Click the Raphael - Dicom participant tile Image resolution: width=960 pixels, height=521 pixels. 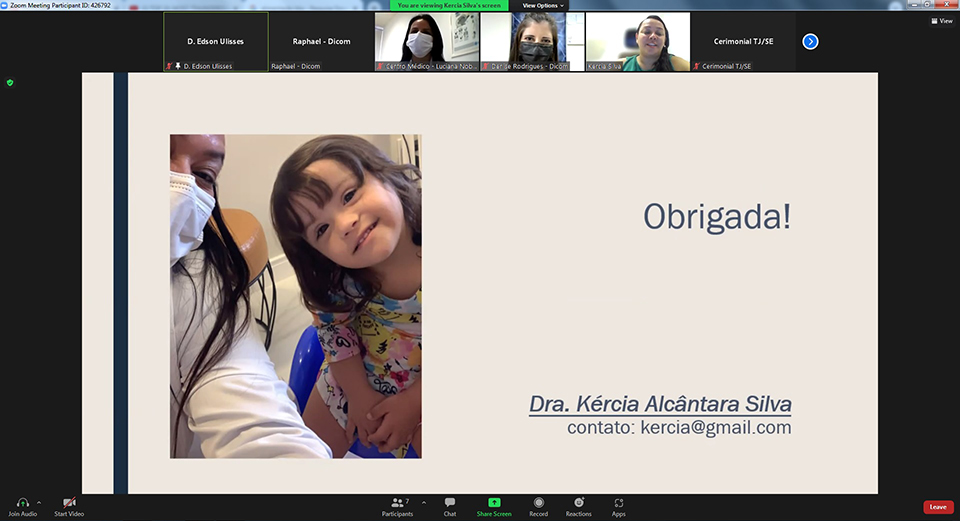pos(321,41)
